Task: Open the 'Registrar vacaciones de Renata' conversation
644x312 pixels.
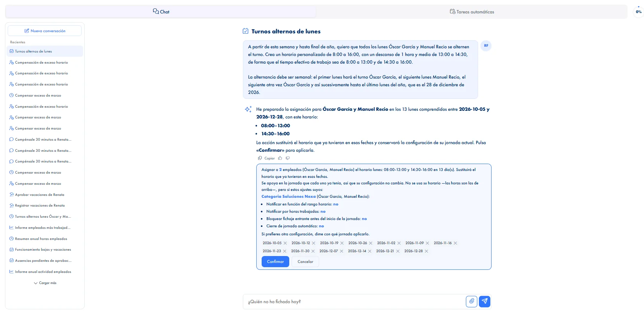Action: click(x=45, y=205)
